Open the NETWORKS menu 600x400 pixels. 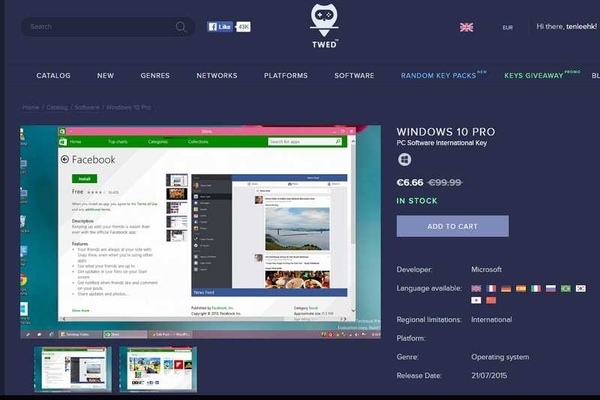coord(217,75)
